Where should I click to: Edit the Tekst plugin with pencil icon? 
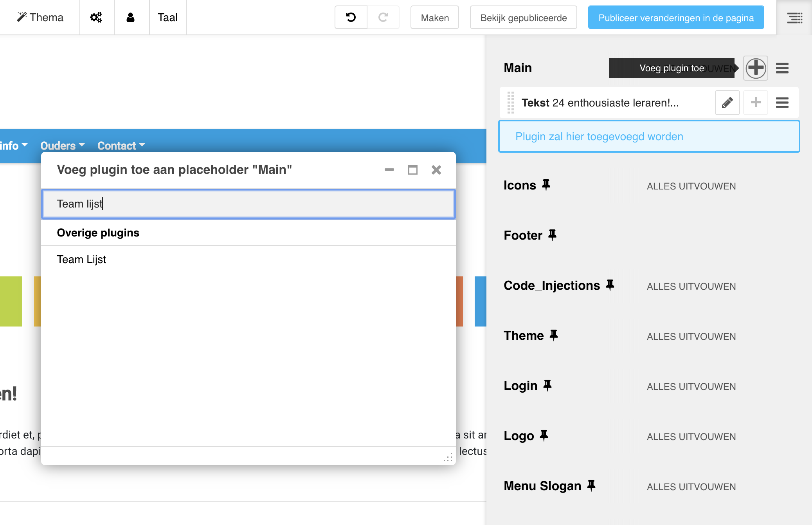727,103
